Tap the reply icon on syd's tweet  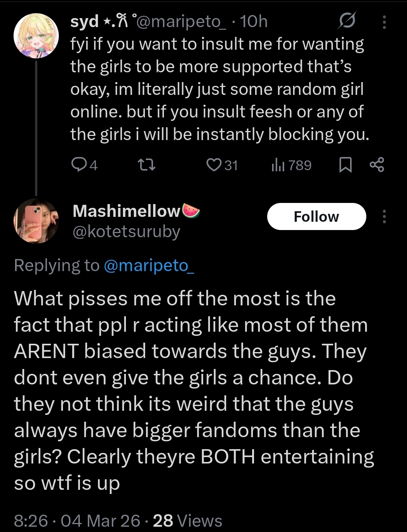click(79, 165)
